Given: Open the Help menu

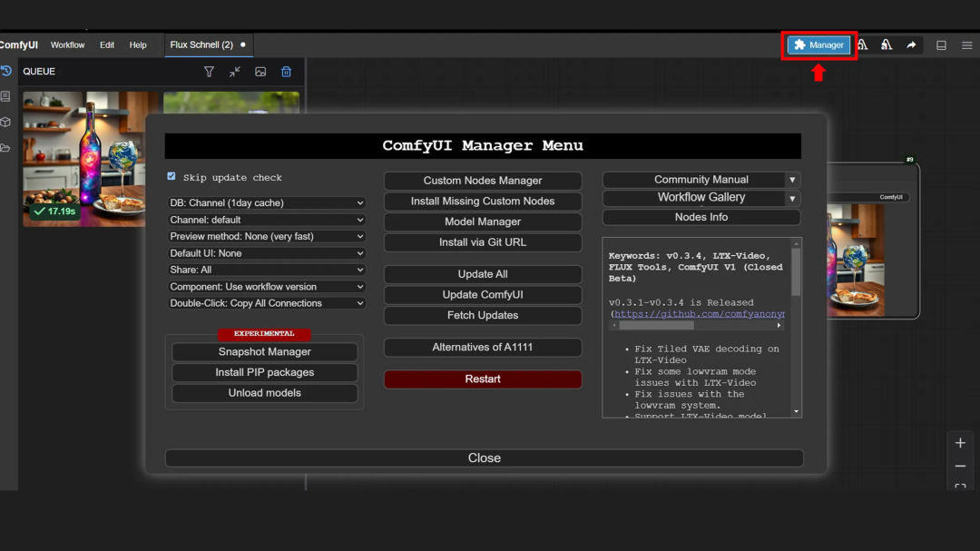Looking at the screenshot, I should [138, 45].
